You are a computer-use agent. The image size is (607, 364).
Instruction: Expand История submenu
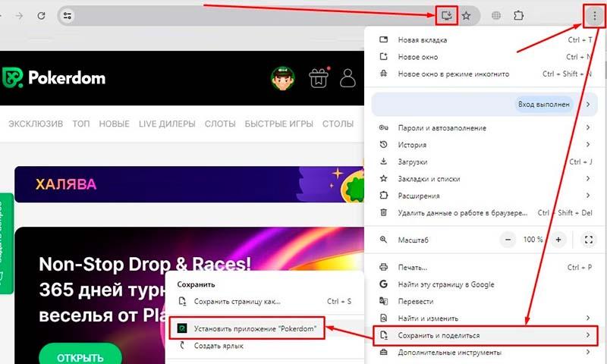(x=485, y=145)
